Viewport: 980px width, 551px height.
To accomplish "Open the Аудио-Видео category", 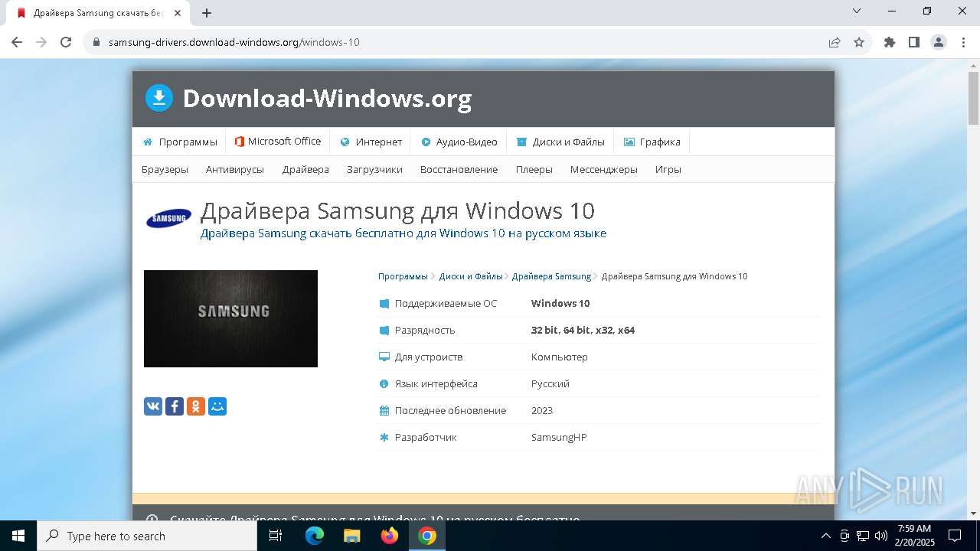I will point(459,142).
